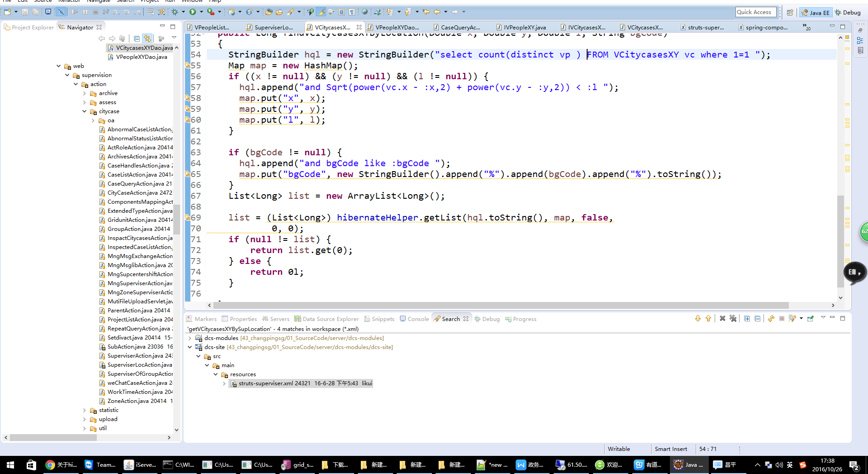Screen dimensions: 868x474
Task: Click the Quick Access search field
Action: coord(756,12)
